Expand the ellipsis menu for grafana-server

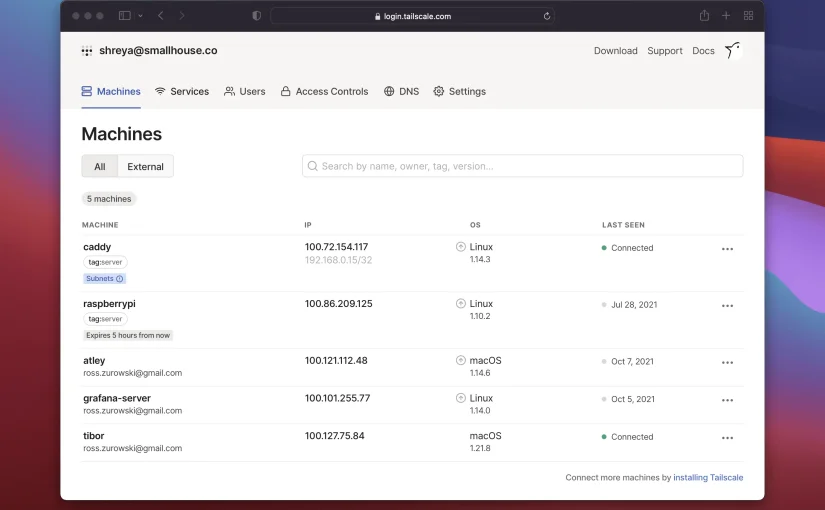click(x=727, y=400)
